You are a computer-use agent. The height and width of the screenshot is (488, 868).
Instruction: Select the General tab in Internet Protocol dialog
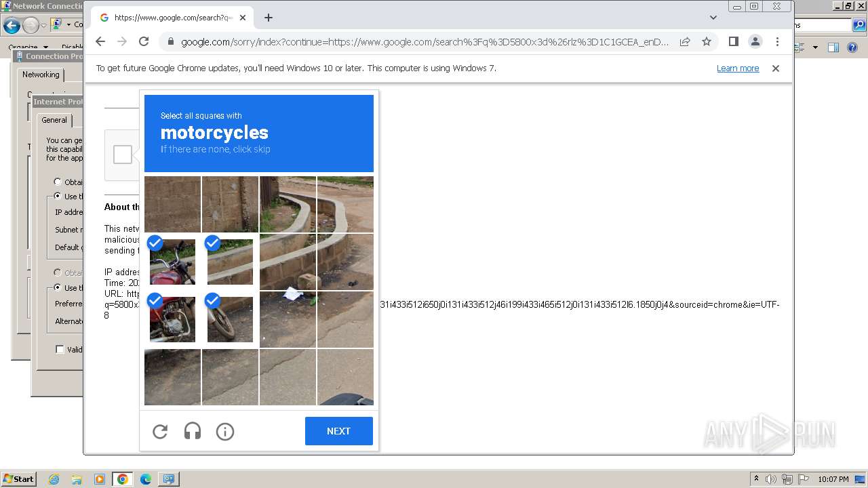pyautogui.click(x=54, y=120)
